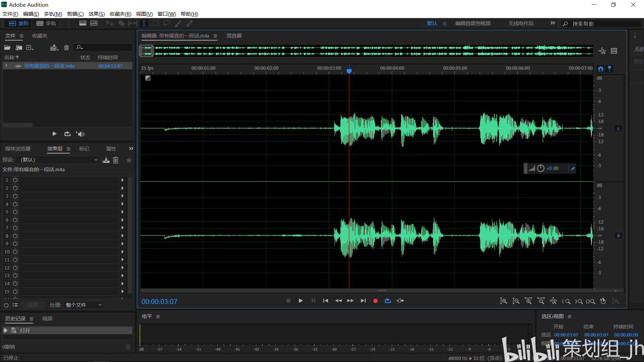Open the 多轨(M) menu
644x362 pixels.
click(53, 14)
